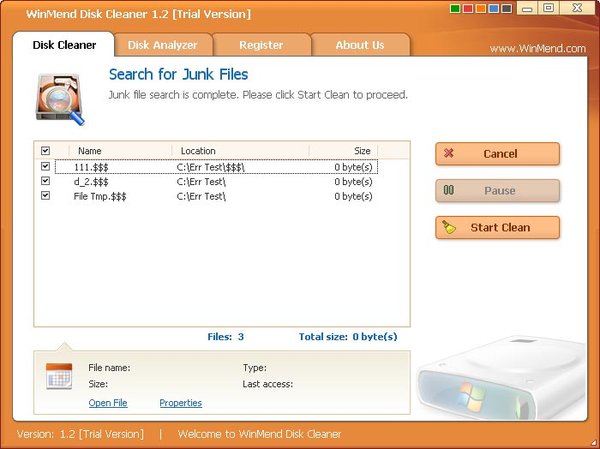Click the pause icon on Pause button
The height and width of the screenshot is (449, 600).
click(449, 191)
